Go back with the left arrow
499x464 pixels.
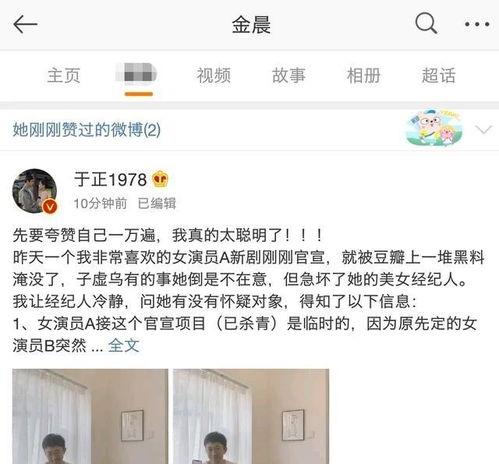tap(25, 24)
